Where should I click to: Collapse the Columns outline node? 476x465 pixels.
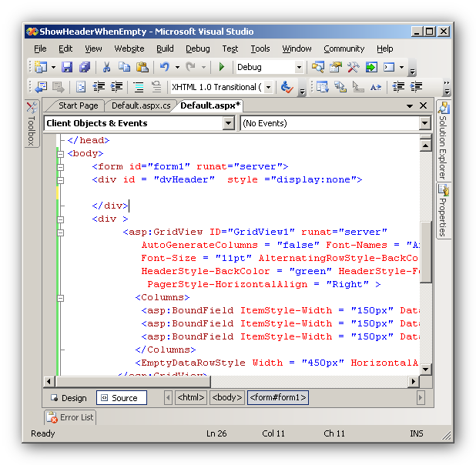point(60,298)
